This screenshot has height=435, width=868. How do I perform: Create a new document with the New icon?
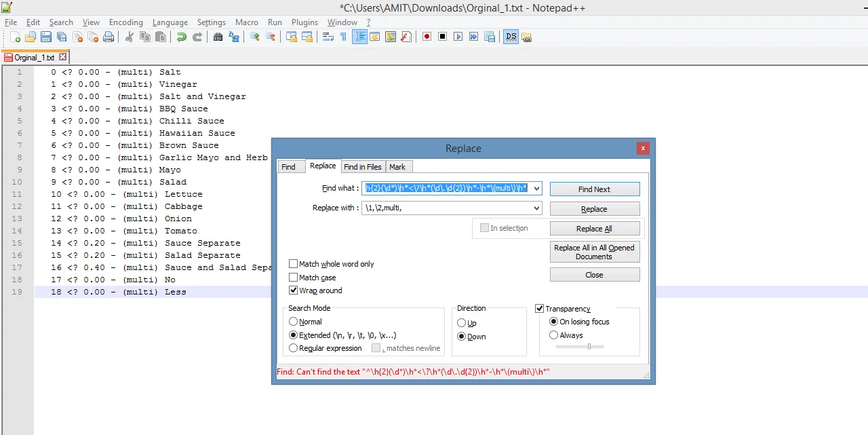(14, 37)
